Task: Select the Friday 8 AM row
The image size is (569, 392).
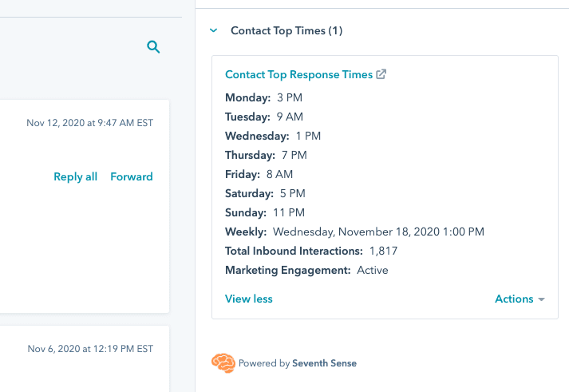Action: point(259,174)
